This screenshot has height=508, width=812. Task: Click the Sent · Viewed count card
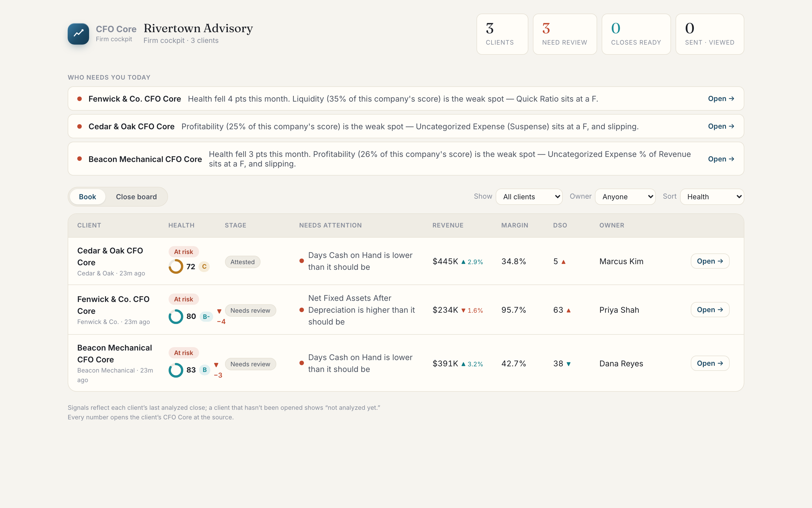710,34
